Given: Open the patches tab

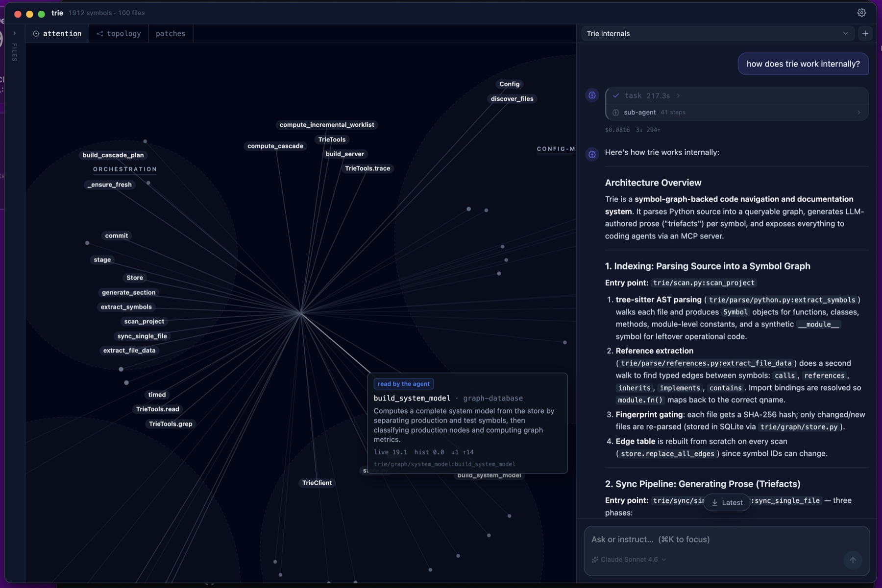Looking at the screenshot, I should (171, 33).
